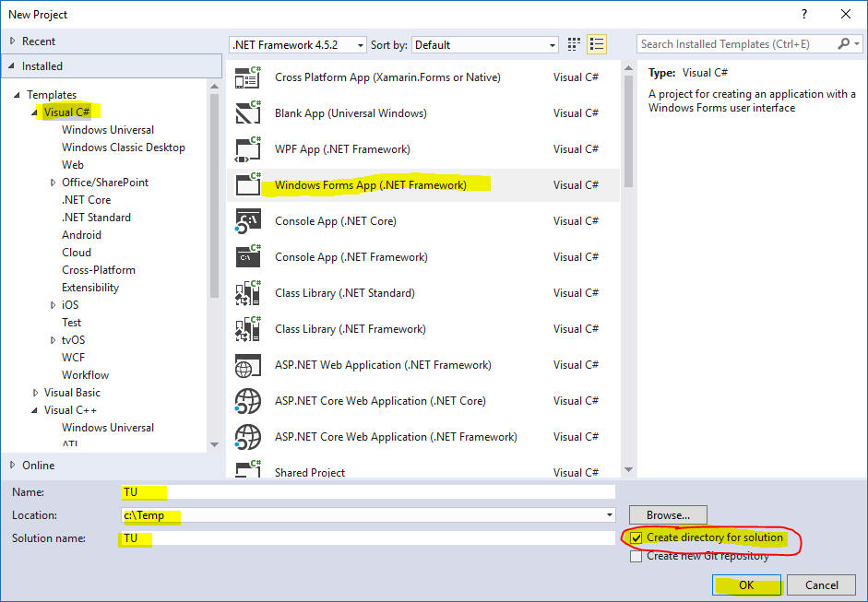Switch to medium icons list view
The width and height of the screenshot is (868, 602).
point(597,44)
